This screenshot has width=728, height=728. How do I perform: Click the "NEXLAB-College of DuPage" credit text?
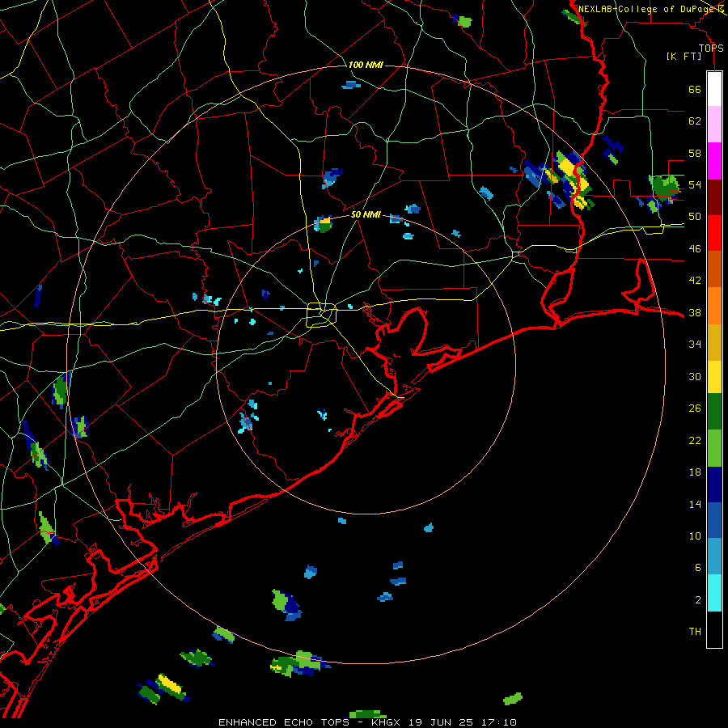coord(645,9)
